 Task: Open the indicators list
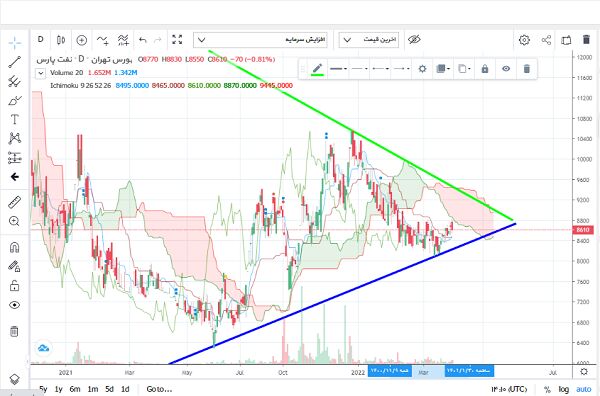103,40
